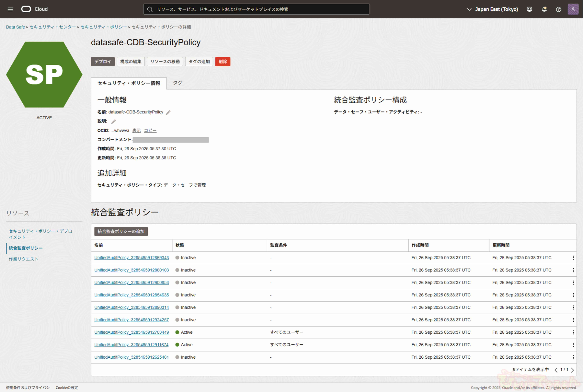The width and height of the screenshot is (583, 392).
Task: Open the Cloud Shell developer tools icon
Action: (529, 9)
